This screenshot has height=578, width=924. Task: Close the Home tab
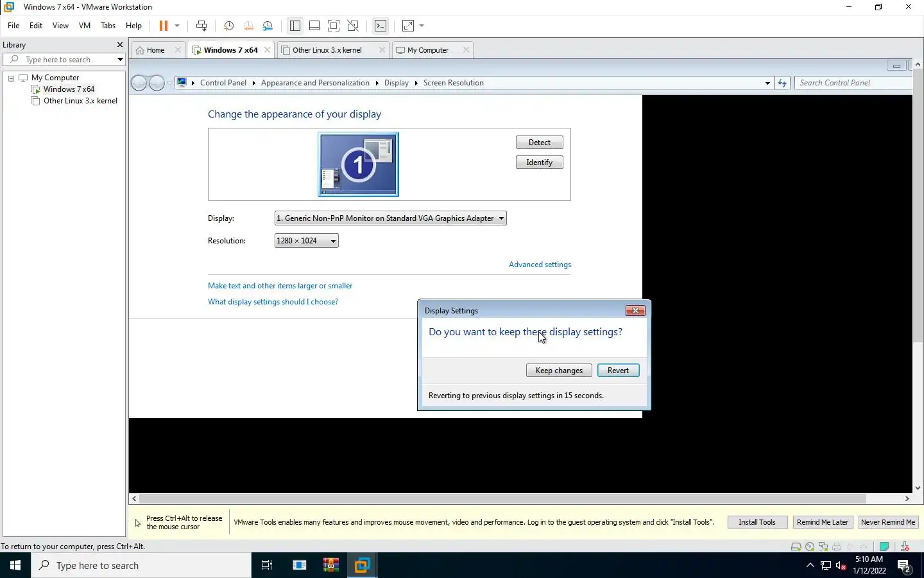click(x=178, y=50)
